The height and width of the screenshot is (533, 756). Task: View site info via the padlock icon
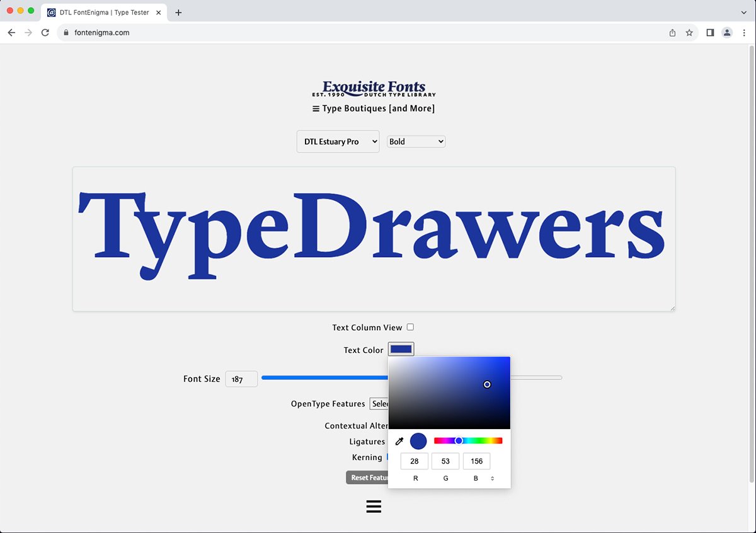tap(66, 33)
